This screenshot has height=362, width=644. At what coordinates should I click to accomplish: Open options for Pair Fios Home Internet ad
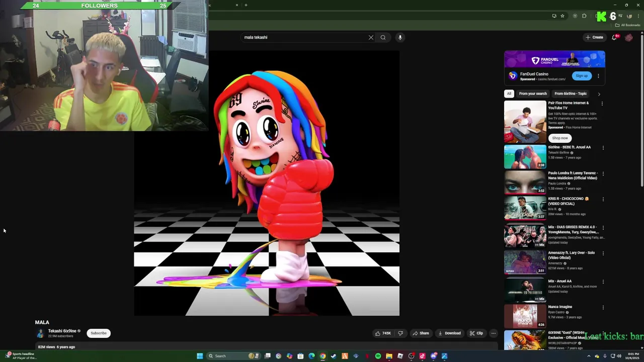pyautogui.click(x=602, y=104)
